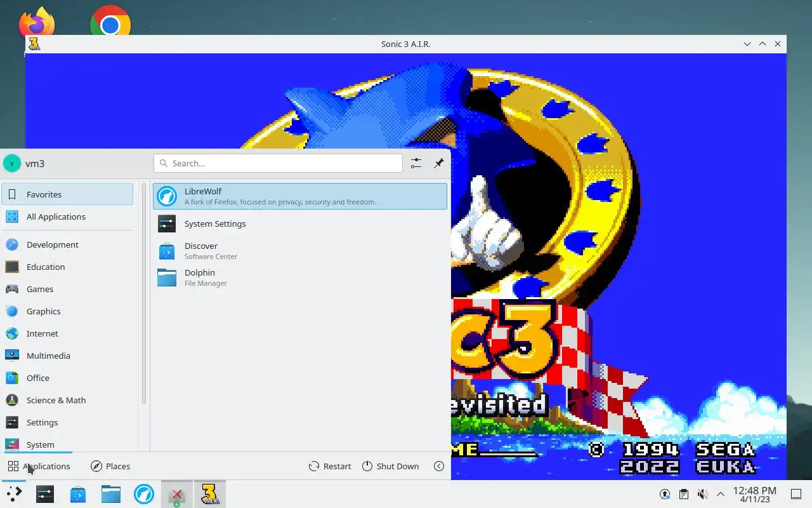
Task: Click the Restart button
Action: click(330, 466)
